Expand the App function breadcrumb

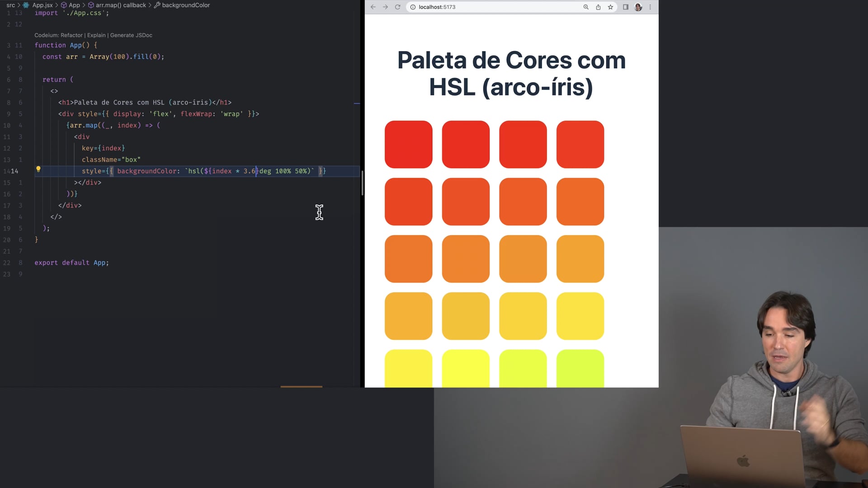[71, 5]
